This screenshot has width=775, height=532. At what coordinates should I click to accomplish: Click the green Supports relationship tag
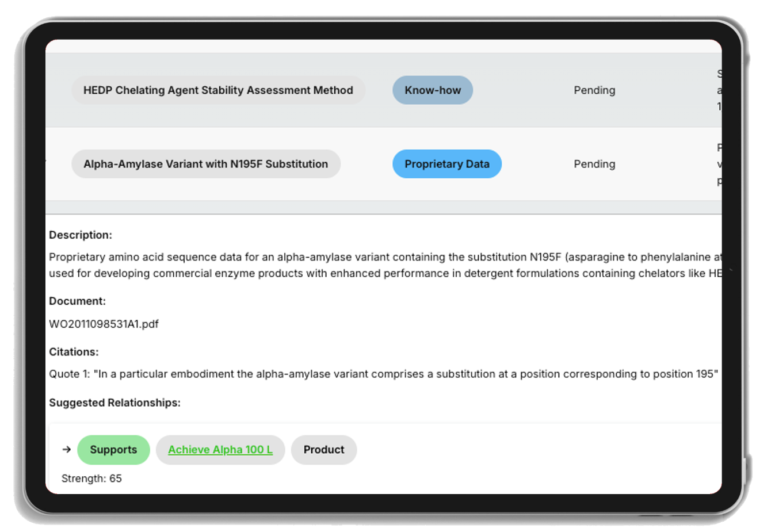click(x=113, y=450)
